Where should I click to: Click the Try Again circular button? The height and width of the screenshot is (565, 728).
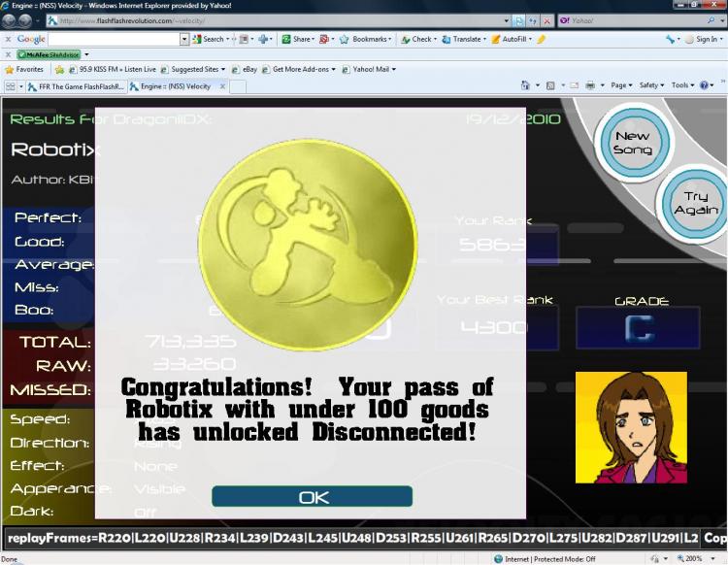click(695, 203)
